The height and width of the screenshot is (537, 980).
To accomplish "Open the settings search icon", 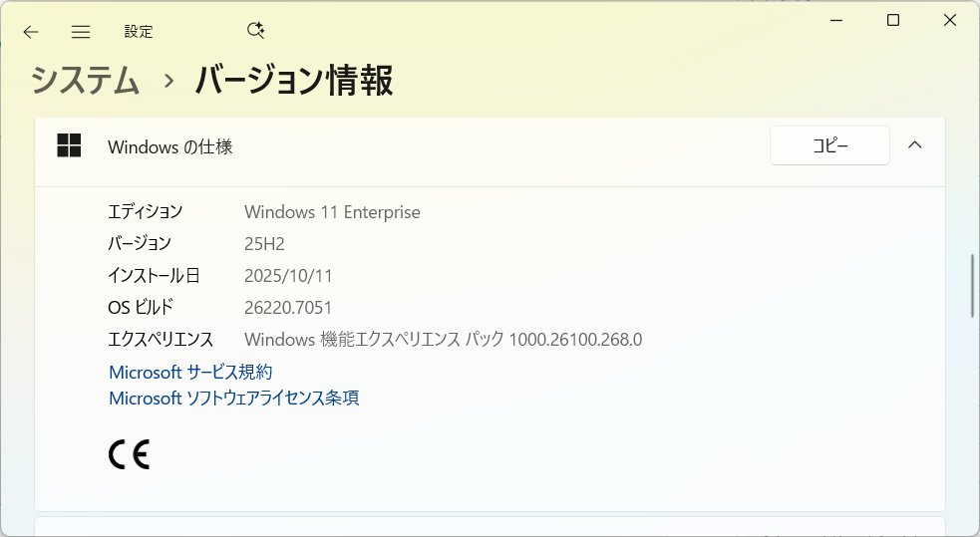I will pos(255,31).
